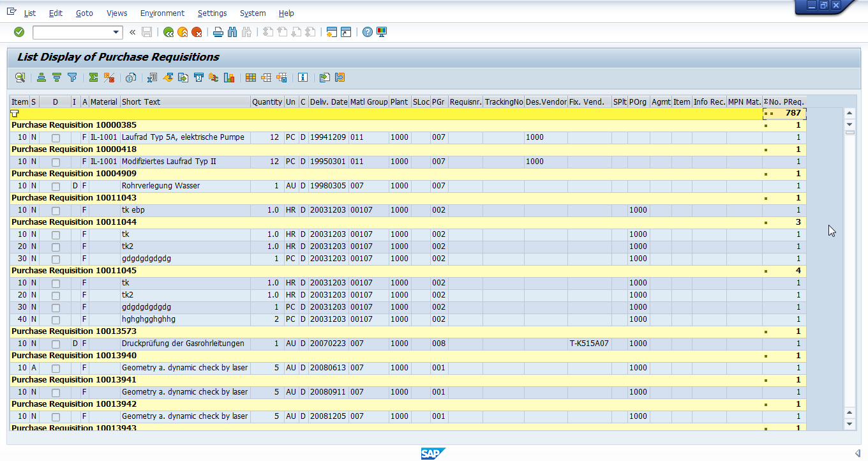Image resolution: width=868 pixels, height=461 pixels.
Task: Click the vertical scrollbar thumb
Action: [849, 132]
